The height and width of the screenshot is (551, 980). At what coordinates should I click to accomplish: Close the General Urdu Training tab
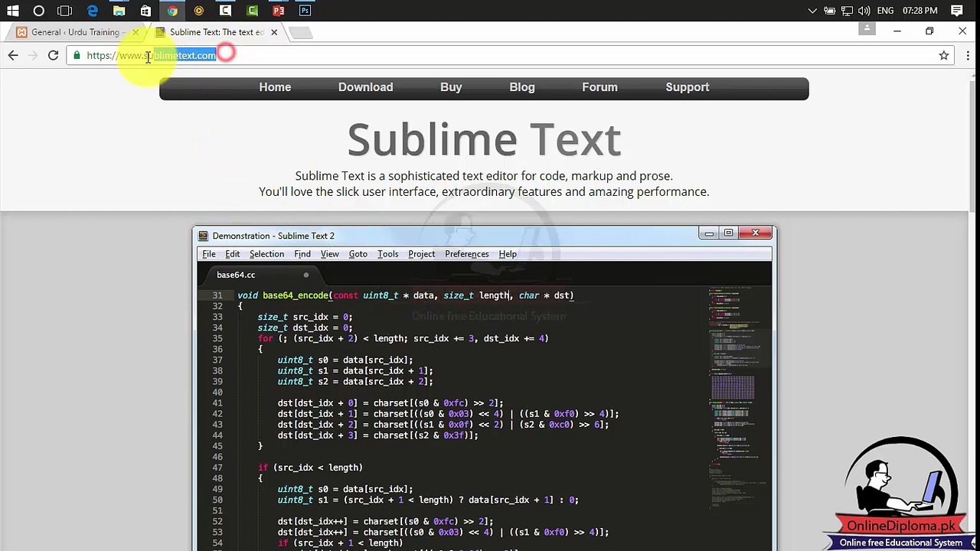(x=136, y=32)
